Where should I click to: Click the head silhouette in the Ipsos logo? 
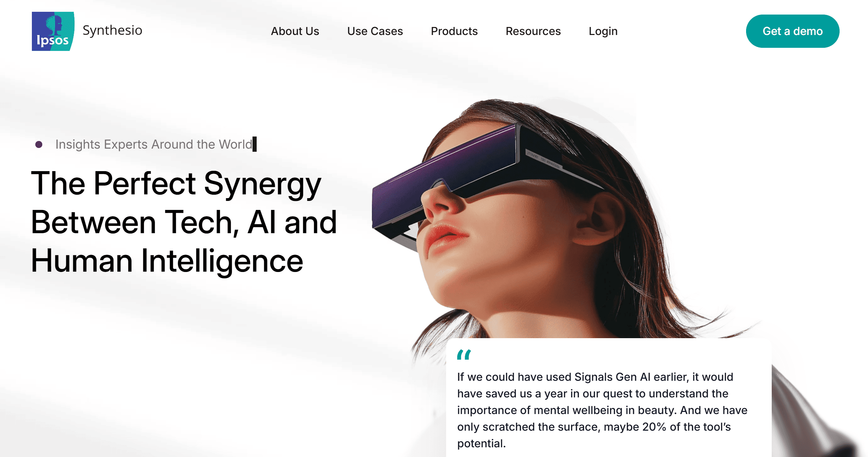(55, 25)
